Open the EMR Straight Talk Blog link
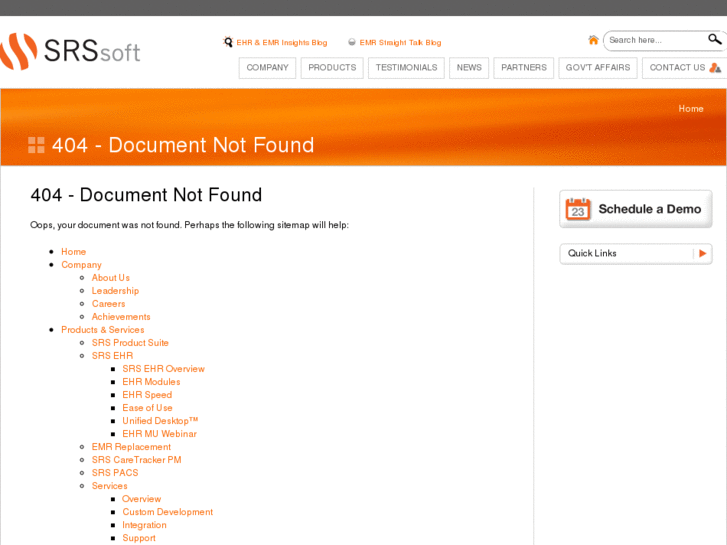Screen dimensions: 727x545 pos(400,43)
